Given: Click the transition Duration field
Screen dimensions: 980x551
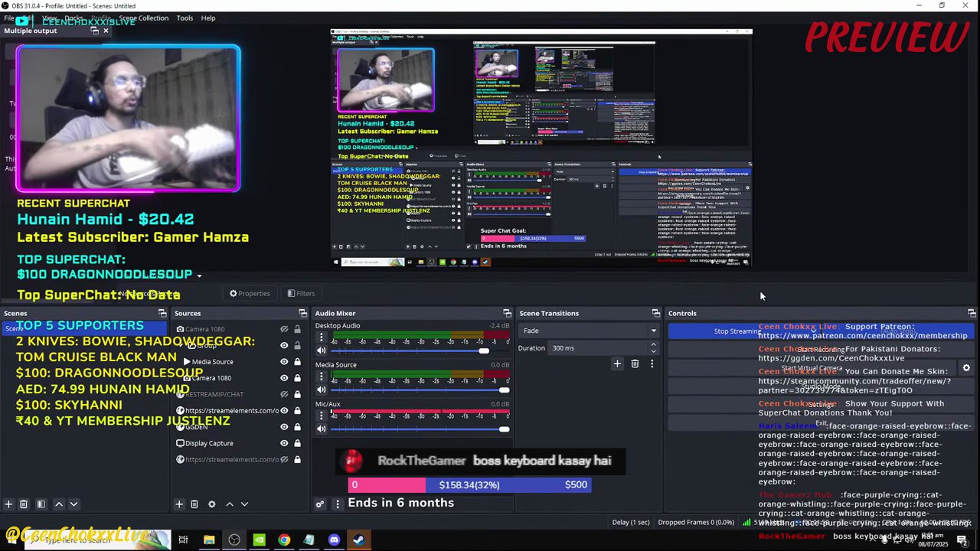Looking at the screenshot, I should pyautogui.click(x=599, y=348).
